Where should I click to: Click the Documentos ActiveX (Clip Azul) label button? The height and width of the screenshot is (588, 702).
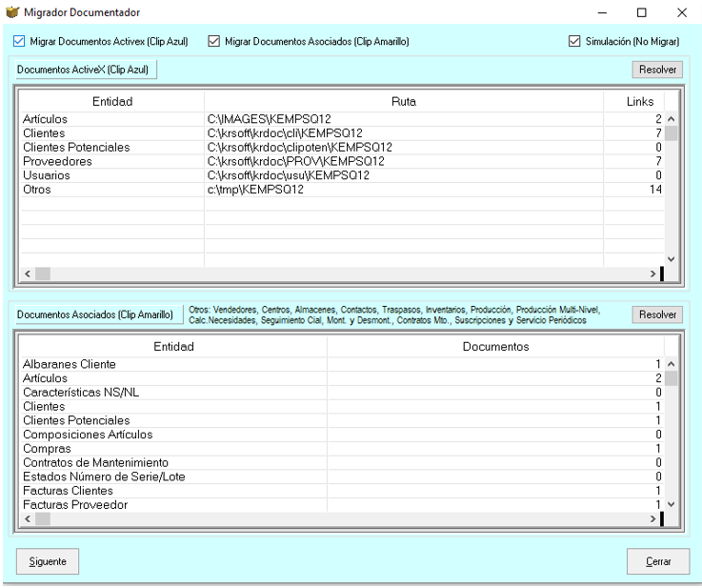(x=86, y=70)
